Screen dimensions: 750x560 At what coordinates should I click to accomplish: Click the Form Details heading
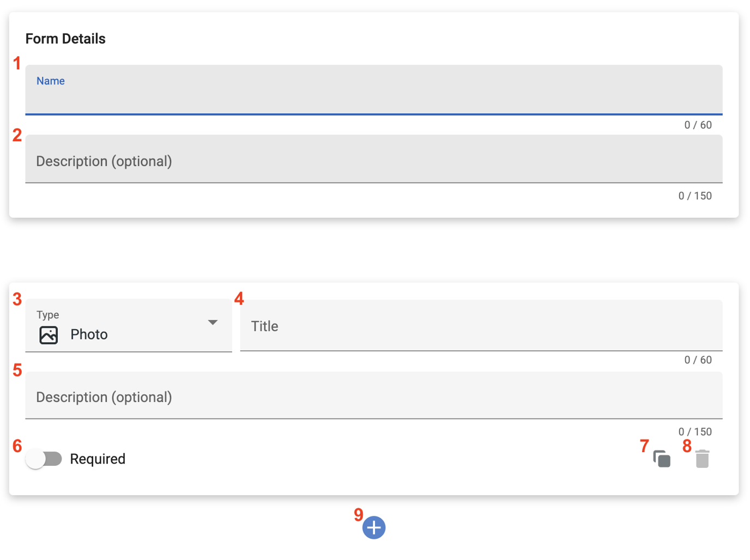65,38
